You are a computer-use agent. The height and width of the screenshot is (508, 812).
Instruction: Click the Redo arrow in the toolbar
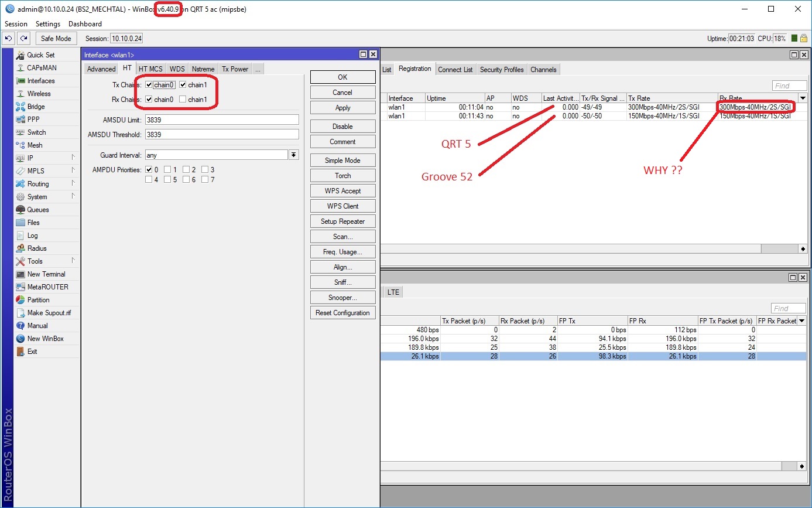pos(23,39)
